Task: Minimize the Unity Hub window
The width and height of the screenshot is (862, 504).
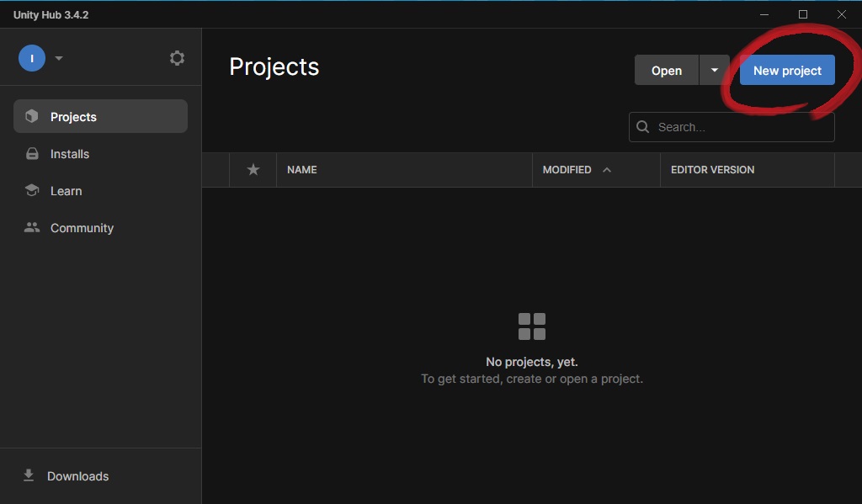Action: [x=764, y=14]
